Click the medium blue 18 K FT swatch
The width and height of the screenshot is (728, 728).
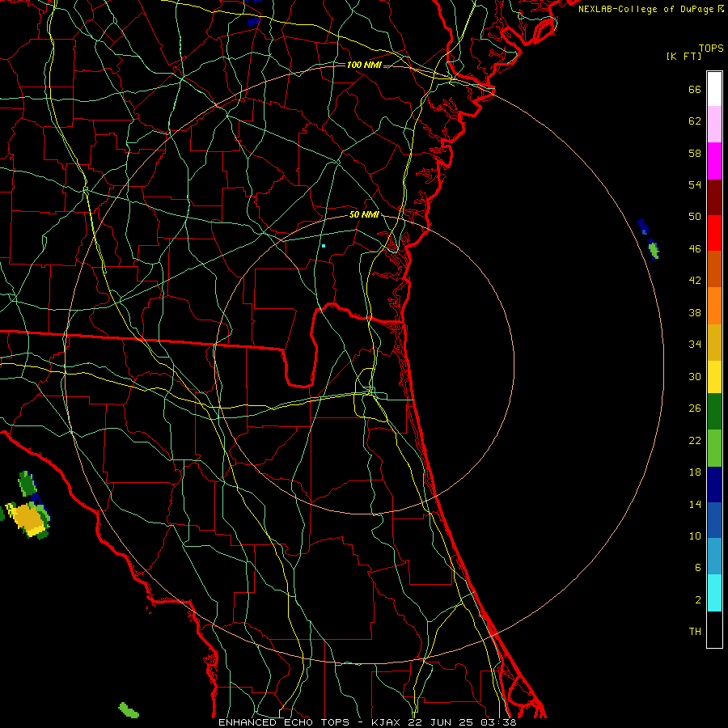(x=714, y=520)
